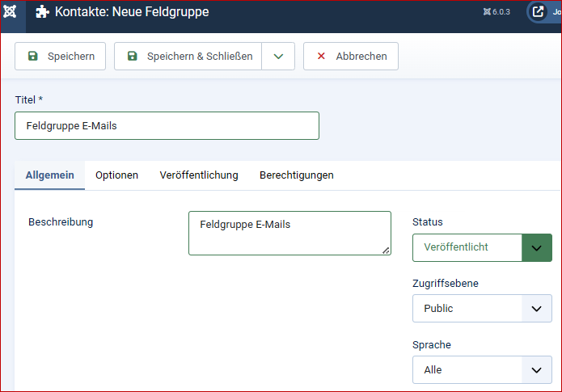The height and width of the screenshot is (392, 562).
Task: Click the Beschreibung field label
Action: [61, 222]
